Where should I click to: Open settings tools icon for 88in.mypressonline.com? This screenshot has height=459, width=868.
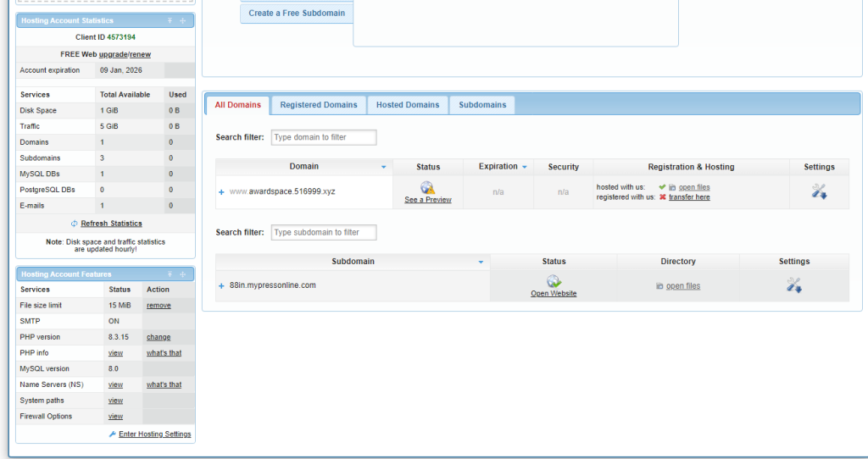pyautogui.click(x=794, y=285)
